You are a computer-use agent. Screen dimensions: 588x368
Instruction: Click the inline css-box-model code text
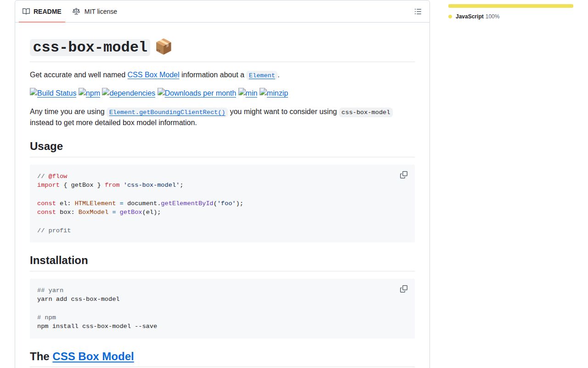(366, 112)
